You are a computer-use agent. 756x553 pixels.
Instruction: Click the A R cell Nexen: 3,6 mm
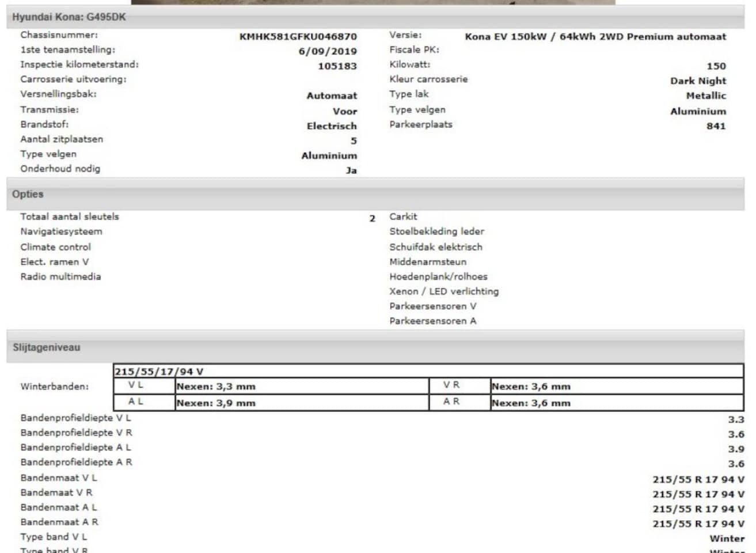coord(617,403)
